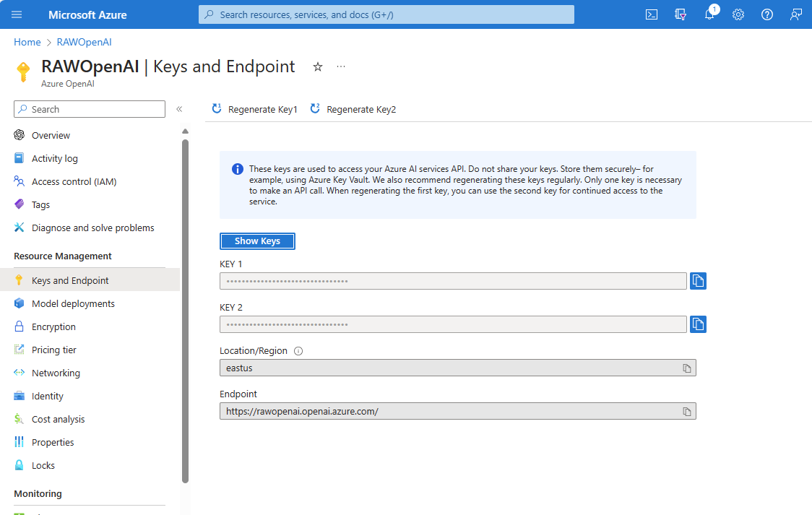Click the Regenerate Key1 button
The image size is (812, 515).
tap(255, 109)
